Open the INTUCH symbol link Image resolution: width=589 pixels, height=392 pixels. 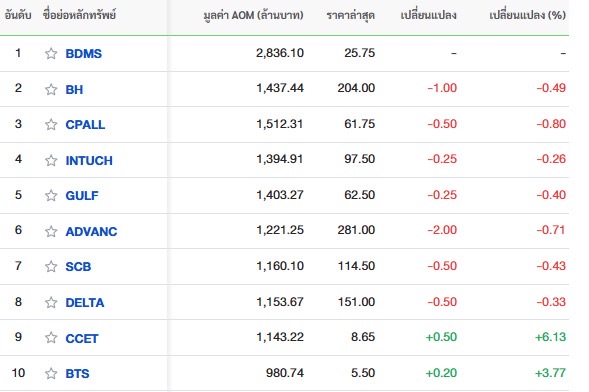click(89, 161)
